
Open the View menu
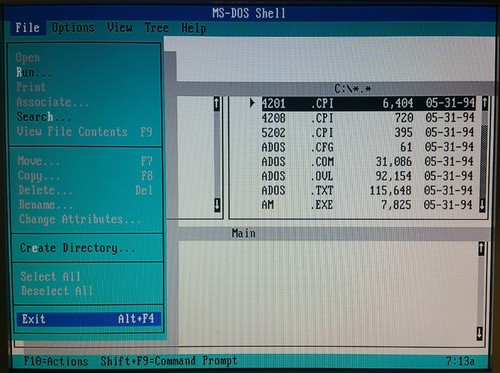click(120, 28)
